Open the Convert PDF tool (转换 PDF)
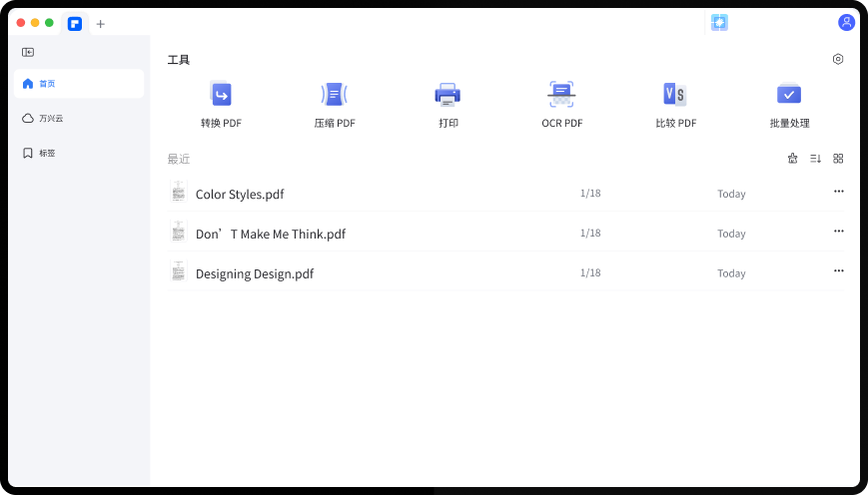The image size is (868, 495). click(x=221, y=104)
